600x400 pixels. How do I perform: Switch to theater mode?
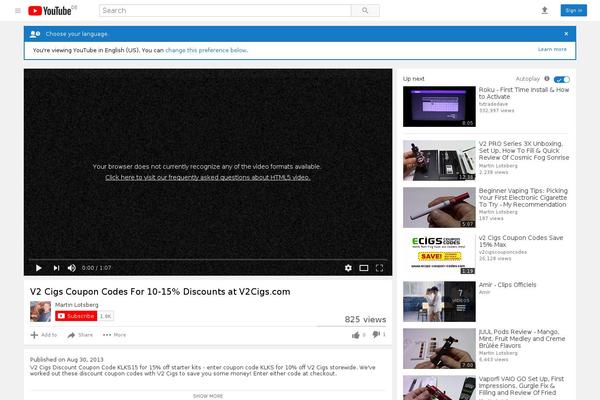click(x=364, y=268)
